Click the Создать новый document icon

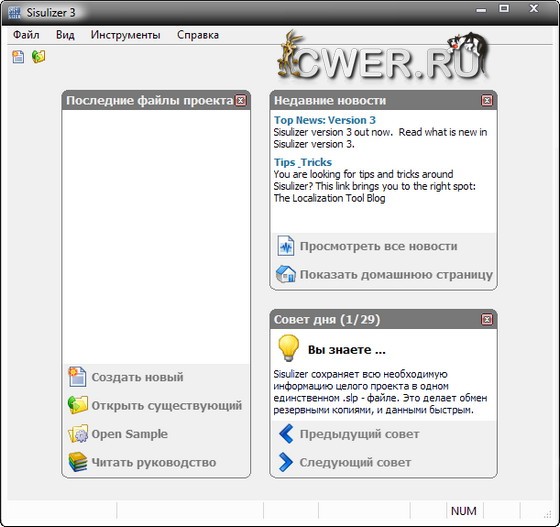coord(77,377)
